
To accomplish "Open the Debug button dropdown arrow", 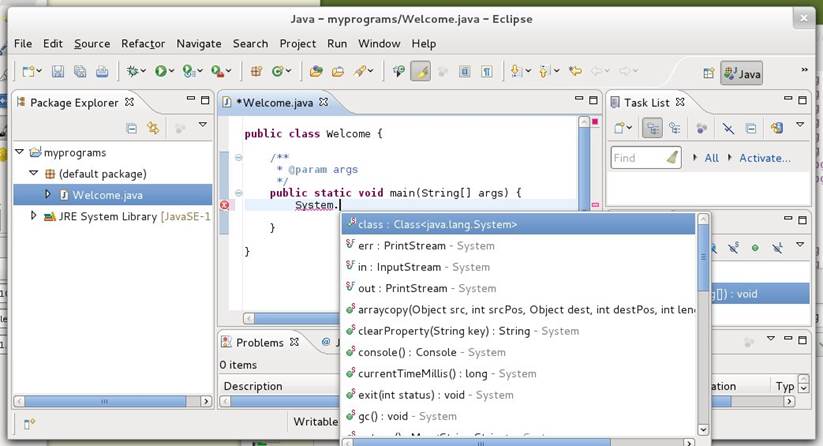I will pyautogui.click(x=143, y=70).
